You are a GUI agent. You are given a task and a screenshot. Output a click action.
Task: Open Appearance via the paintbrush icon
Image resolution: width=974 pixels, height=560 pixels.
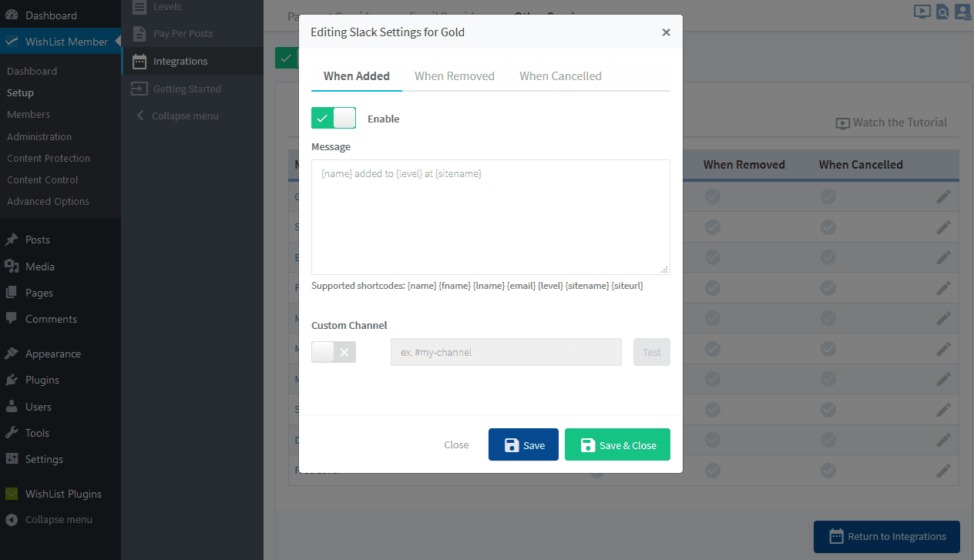(12, 354)
